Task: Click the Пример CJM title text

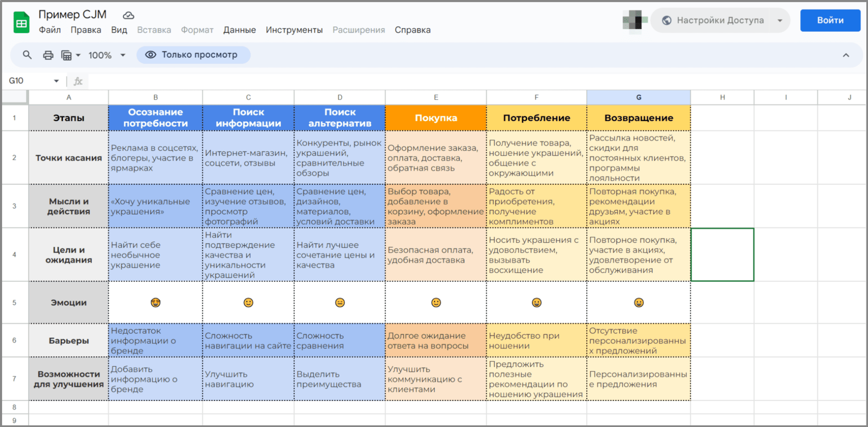Action: (72, 14)
